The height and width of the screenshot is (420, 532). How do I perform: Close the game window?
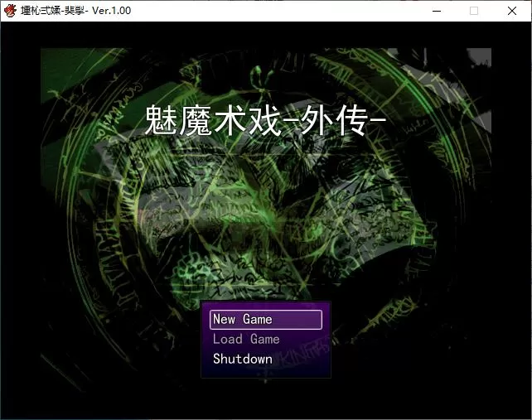coord(512,11)
